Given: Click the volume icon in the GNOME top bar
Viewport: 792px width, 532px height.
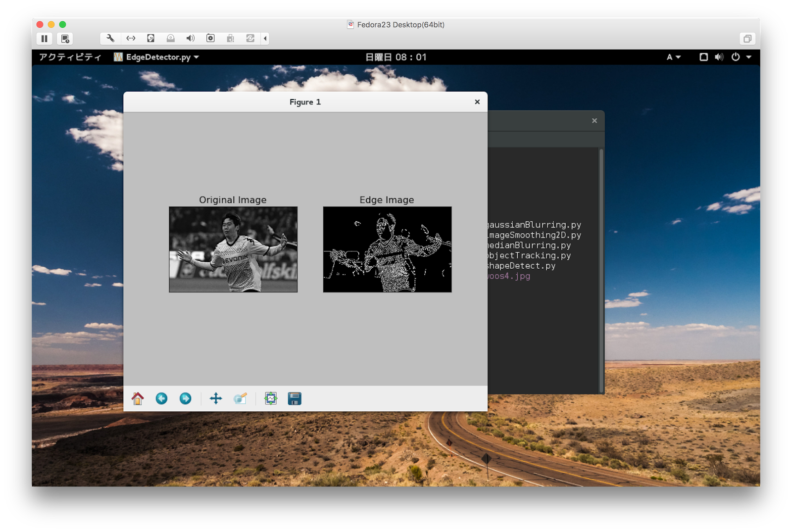Looking at the screenshot, I should 719,57.
